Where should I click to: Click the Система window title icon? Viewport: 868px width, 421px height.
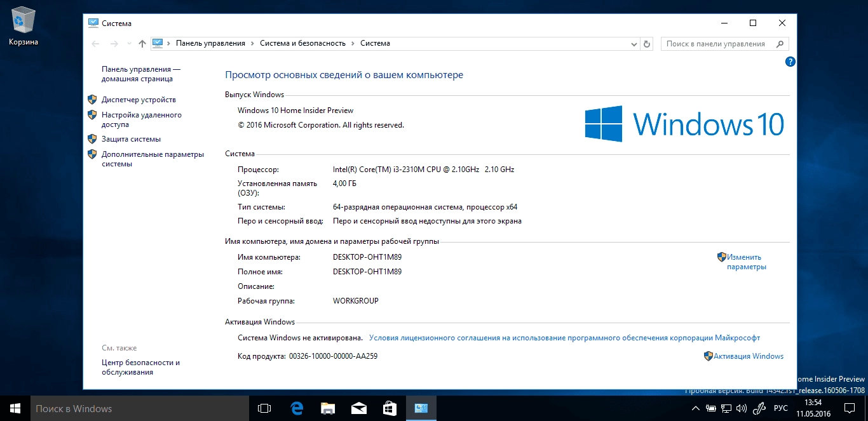[x=93, y=23]
